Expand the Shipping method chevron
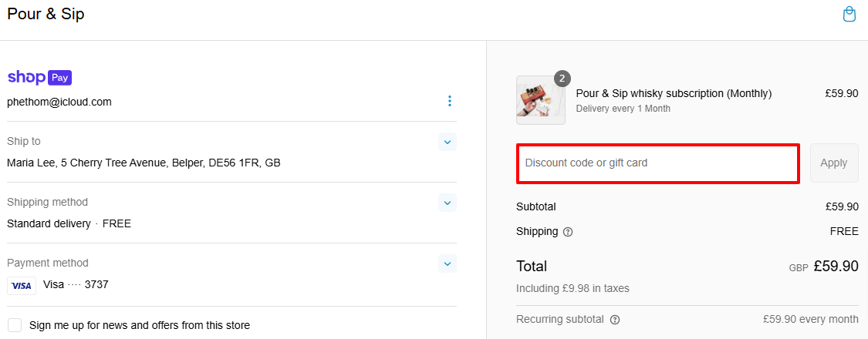The width and height of the screenshot is (868, 339). pos(448,203)
